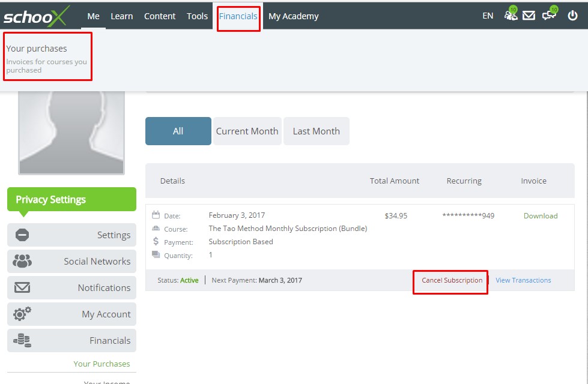Screen dimensions: 588x384
Task: Select the Current Month tab
Action: point(247,131)
